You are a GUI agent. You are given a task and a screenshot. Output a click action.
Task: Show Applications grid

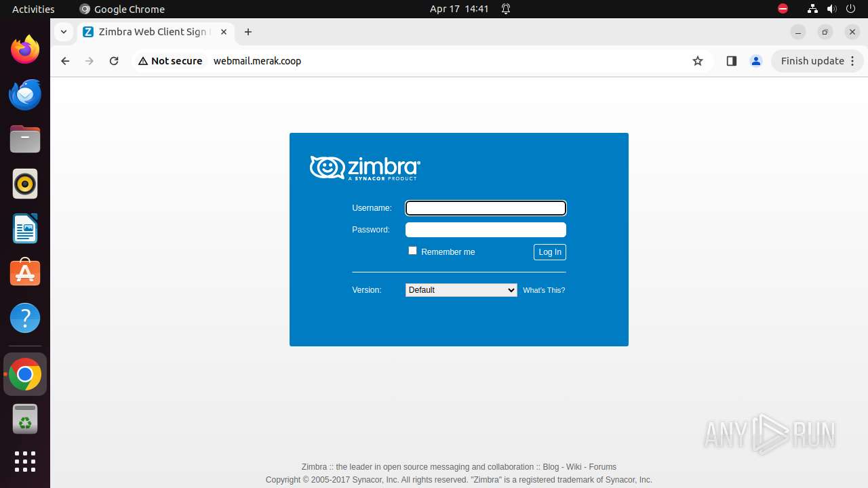tap(25, 462)
